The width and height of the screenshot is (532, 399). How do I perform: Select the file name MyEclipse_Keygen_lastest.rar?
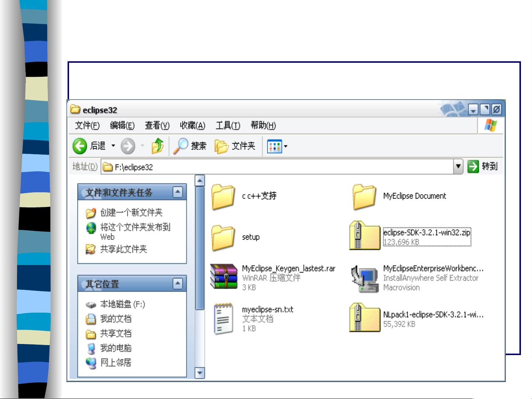pos(289,269)
